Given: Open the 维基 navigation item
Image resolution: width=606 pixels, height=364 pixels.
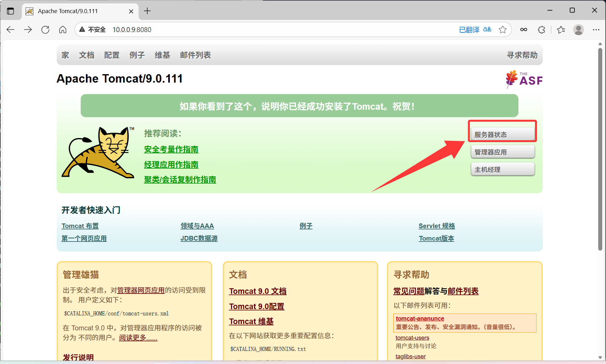Looking at the screenshot, I should 162,55.
